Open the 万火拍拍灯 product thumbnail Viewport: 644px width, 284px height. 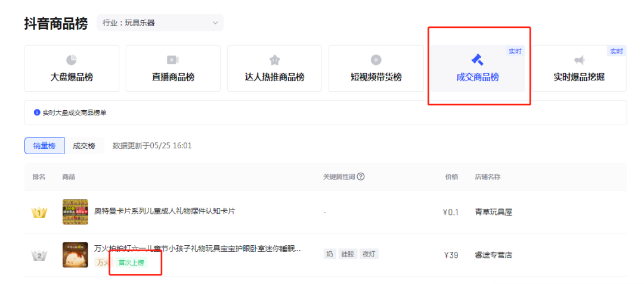pos(75,254)
